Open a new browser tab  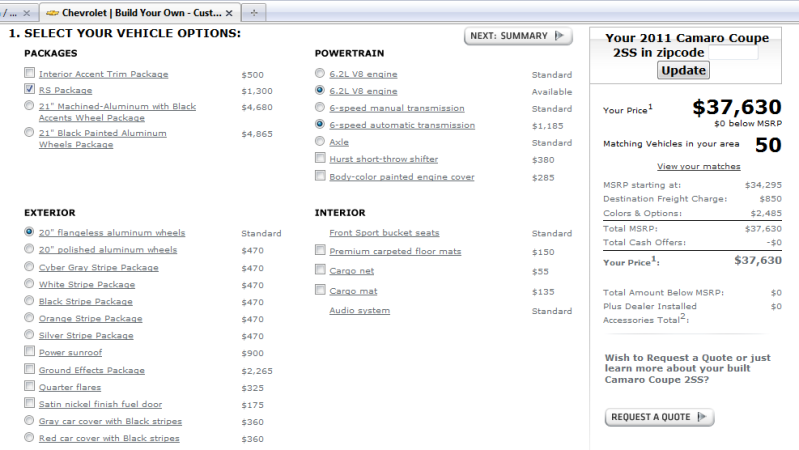tap(254, 13)
